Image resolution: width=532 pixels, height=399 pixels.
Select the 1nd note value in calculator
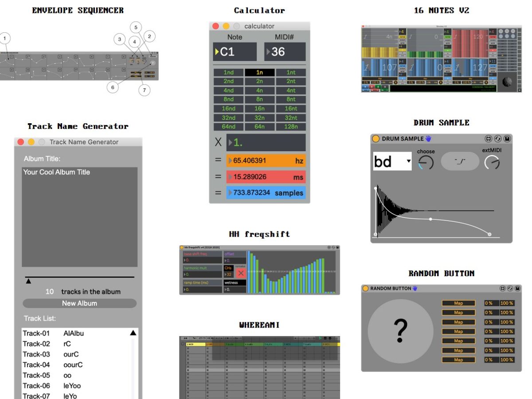pyautogui.click(x=228, y=72)
